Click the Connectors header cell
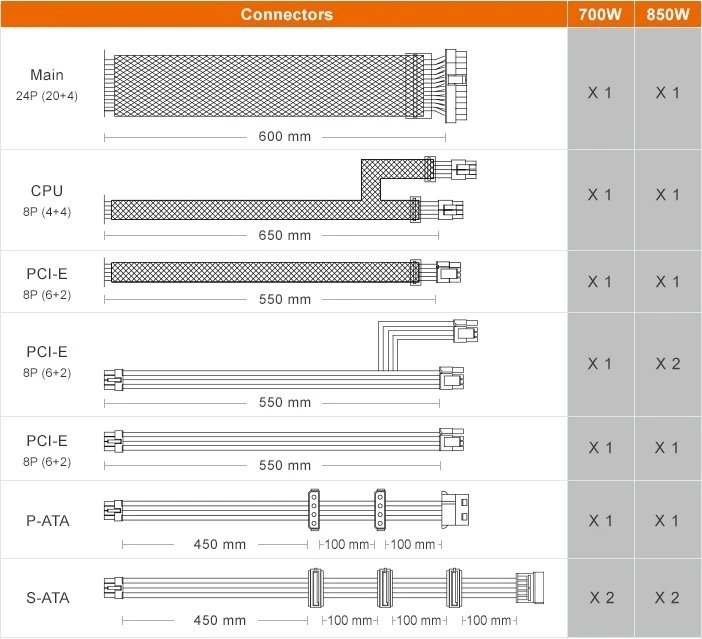Screen dimensions: 702x639 (x=284, y=14)
